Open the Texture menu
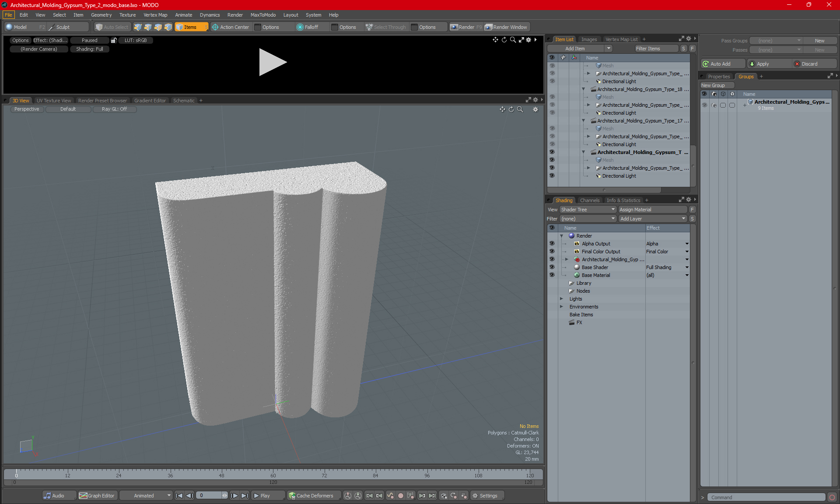This screenshot has height=504, width=840. [127, 15]
